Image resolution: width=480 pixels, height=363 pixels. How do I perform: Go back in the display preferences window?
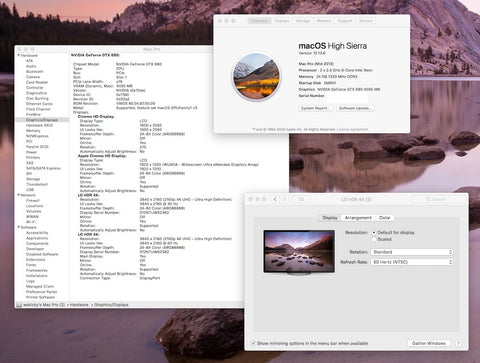(275, 199)
